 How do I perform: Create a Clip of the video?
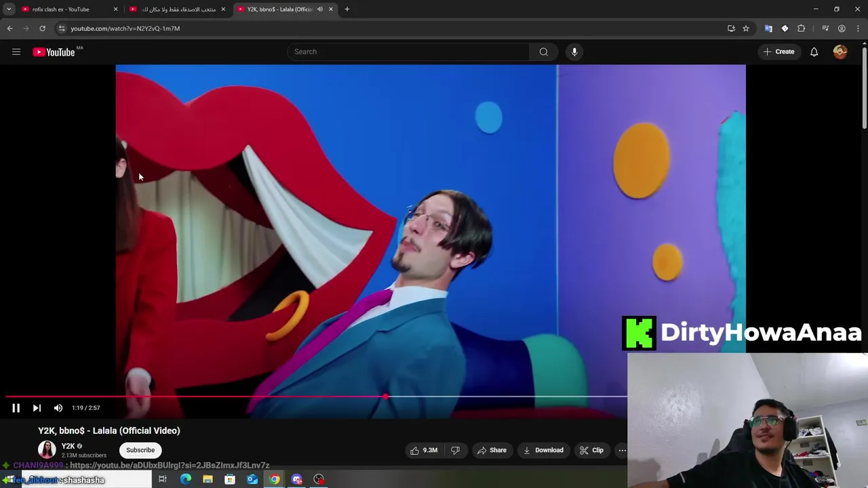[591, 450]
